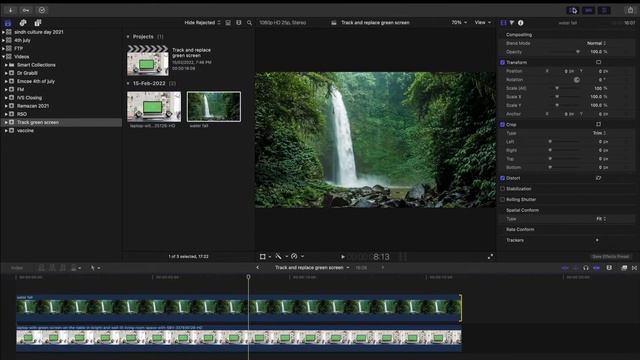
Task: Select the Video inspector icon
Action: tap(503, 23)
